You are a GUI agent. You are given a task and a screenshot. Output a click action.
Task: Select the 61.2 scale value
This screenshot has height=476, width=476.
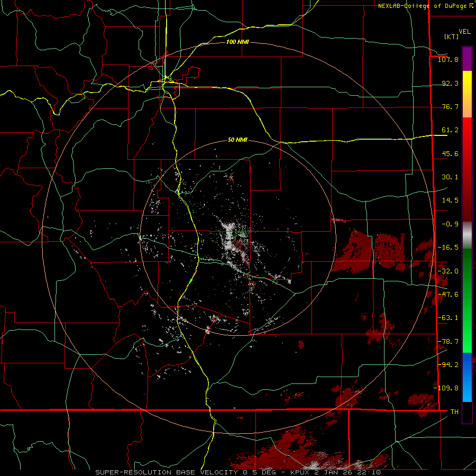[450, 130]
